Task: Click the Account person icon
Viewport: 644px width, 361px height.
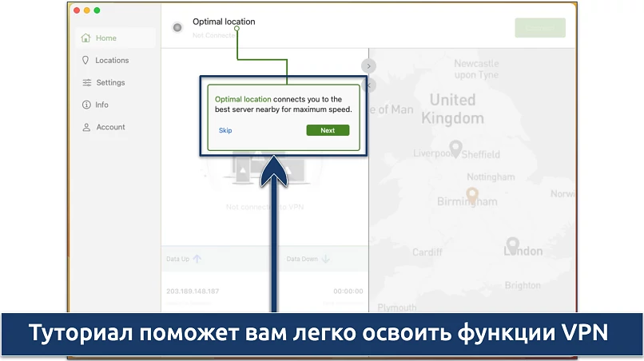Action: coord(86,127)
